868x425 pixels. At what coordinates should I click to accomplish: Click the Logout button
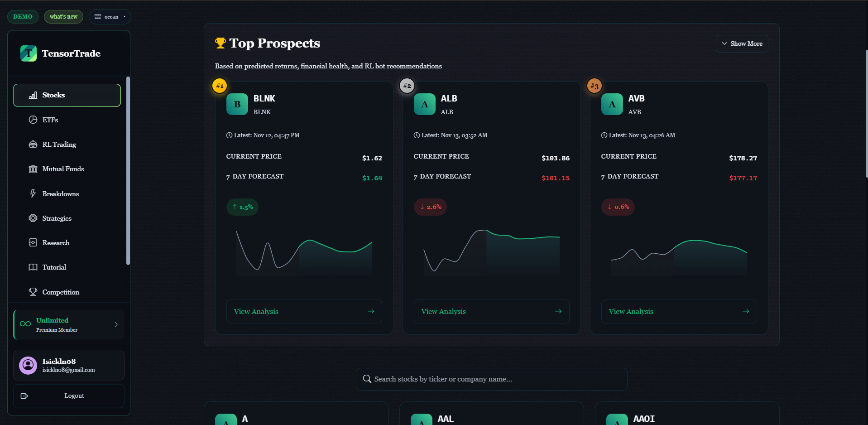[x=68, y=396]
